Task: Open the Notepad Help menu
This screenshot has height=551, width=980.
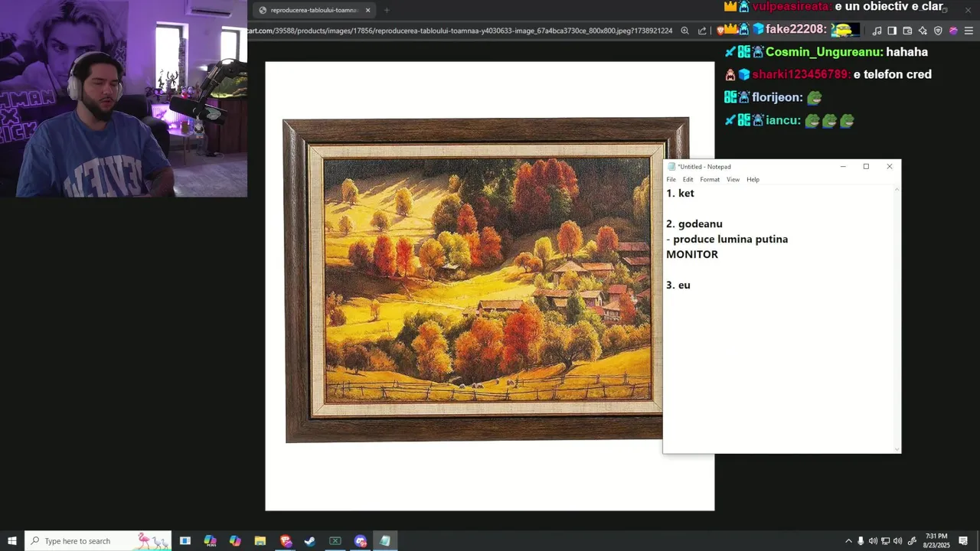Action: (x=753, y=179)
